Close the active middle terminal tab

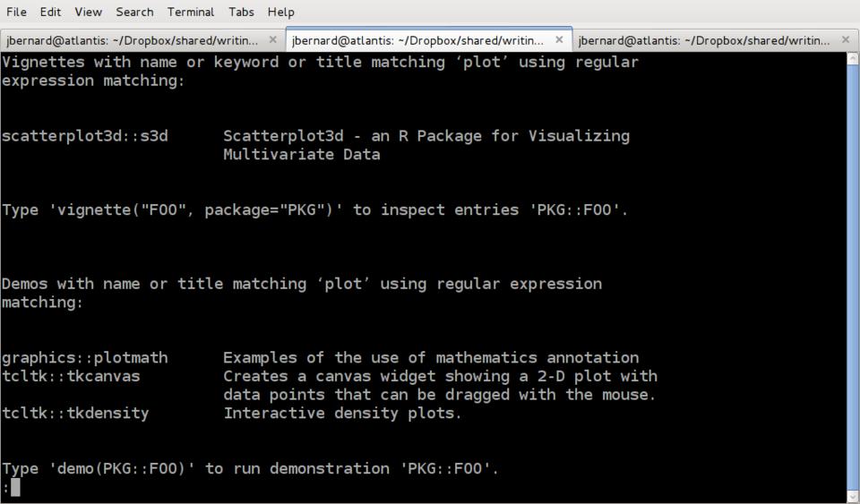pyautogui.click(x=559, y=40)
